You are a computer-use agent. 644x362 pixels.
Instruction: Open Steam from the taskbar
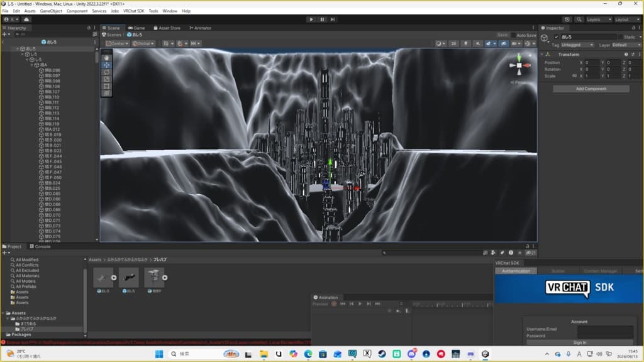pyautogui.click(x=382, y=354)
